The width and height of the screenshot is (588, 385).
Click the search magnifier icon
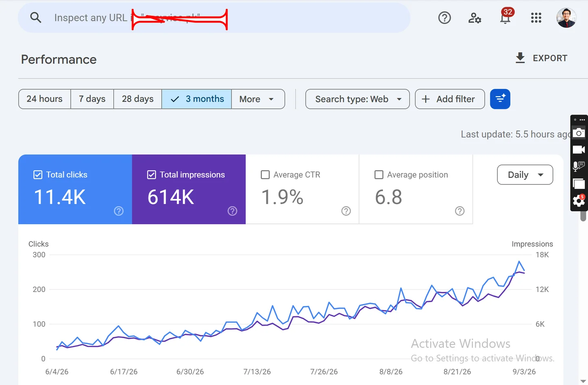click(x=36, y=18)
